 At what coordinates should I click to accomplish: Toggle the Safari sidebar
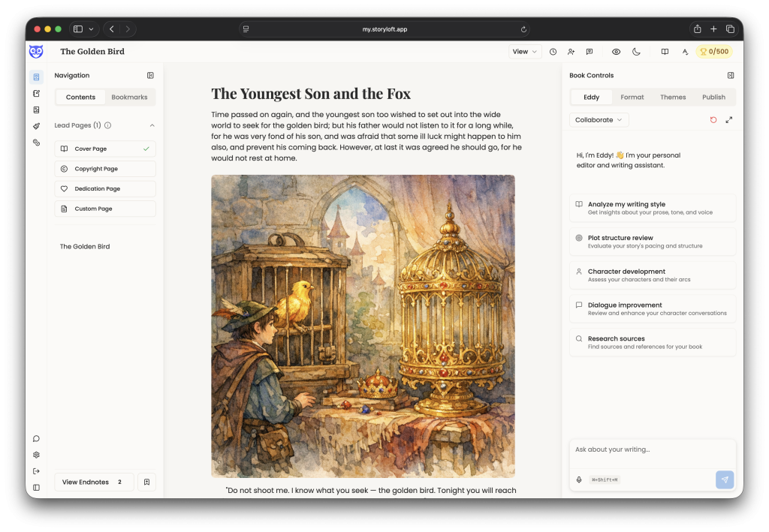[78, 29]
